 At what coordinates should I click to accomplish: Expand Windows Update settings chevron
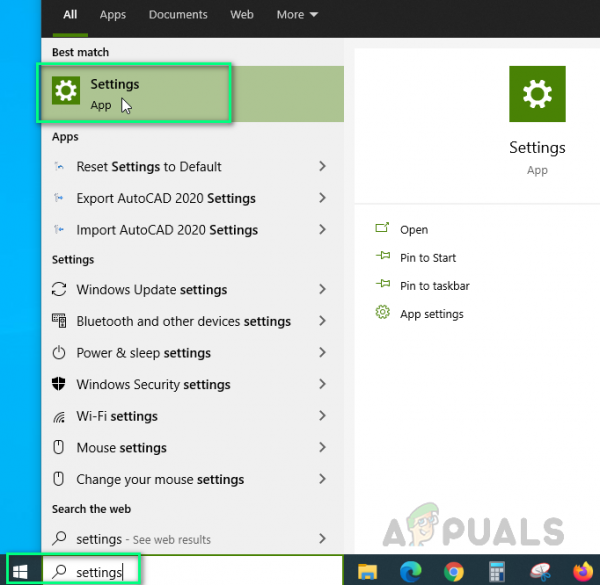tap(323, 289)
